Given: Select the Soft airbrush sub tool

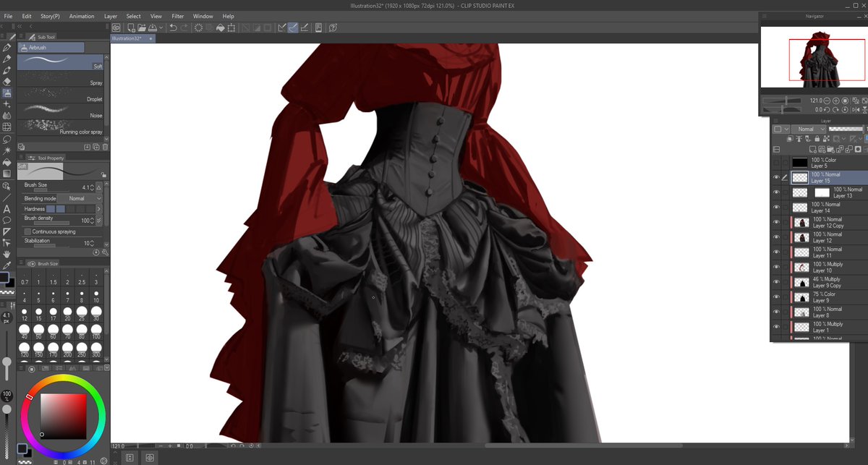Looking at the screenshot, I should pos(61,61).
